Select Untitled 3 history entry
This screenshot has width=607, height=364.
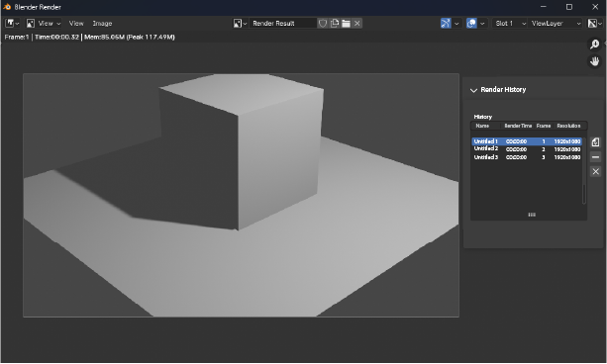click(527, 157)
